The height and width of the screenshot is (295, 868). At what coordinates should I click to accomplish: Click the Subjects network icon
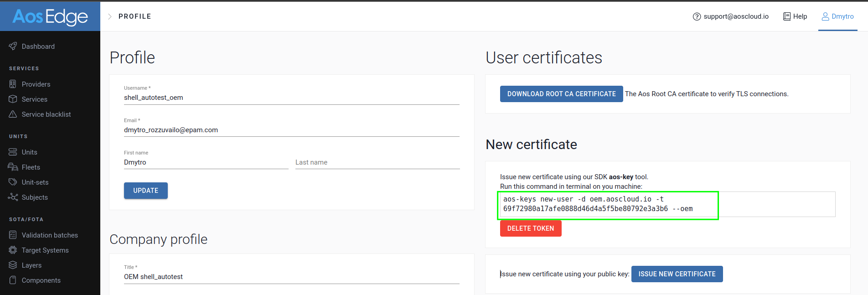coord(13,197)
